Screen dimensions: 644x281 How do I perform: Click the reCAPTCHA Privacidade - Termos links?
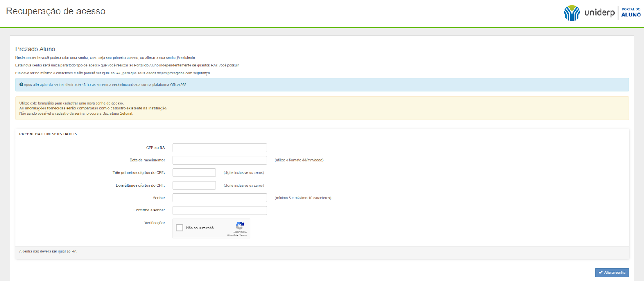pos(237,235)
